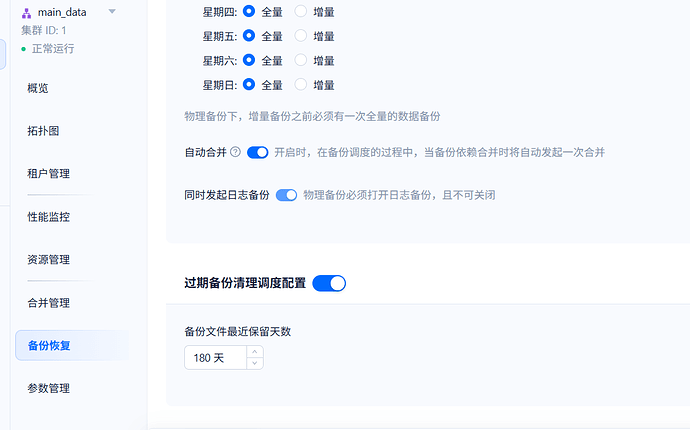690x430 pixels.
Task: Open the 参数管理 menu item
Action: [x=48, y=388]
